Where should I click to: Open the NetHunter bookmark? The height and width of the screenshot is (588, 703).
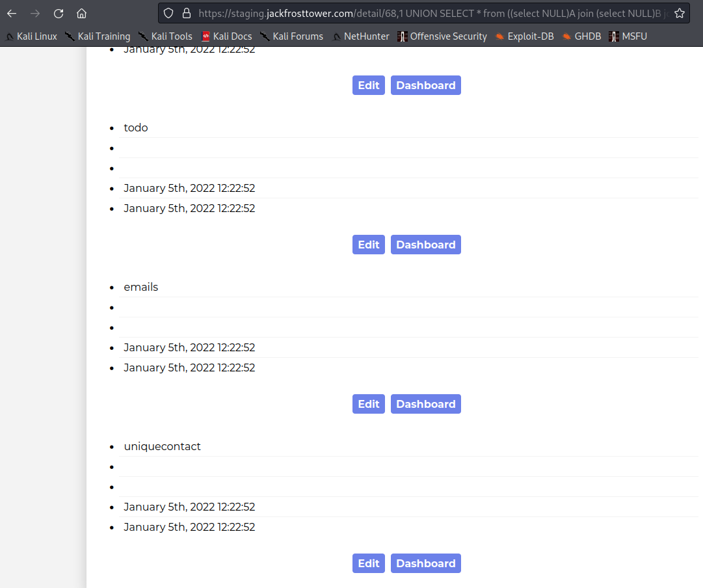[x=360, y=36]
